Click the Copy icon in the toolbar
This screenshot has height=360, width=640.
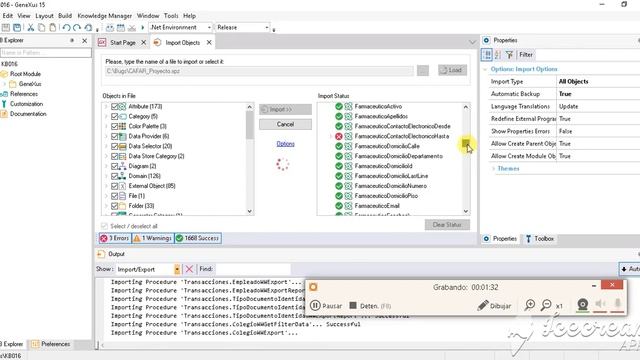click(42, 28)
